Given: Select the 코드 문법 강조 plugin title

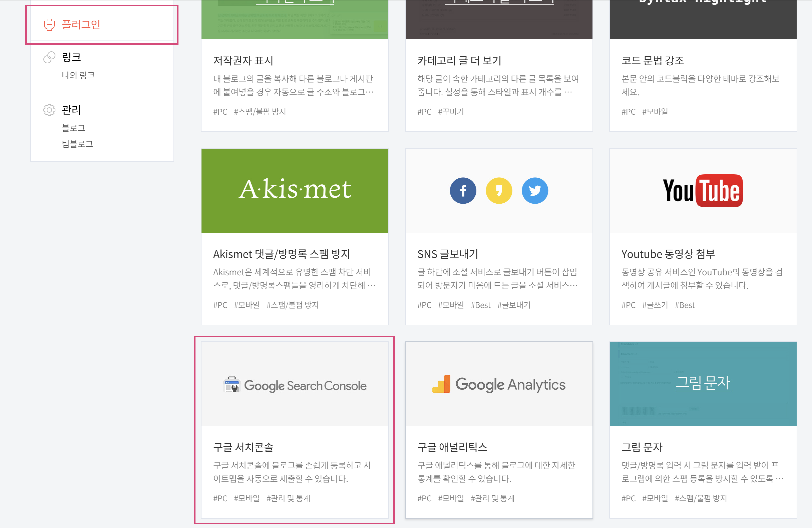Looking at the screenshot, I should 652,60.
